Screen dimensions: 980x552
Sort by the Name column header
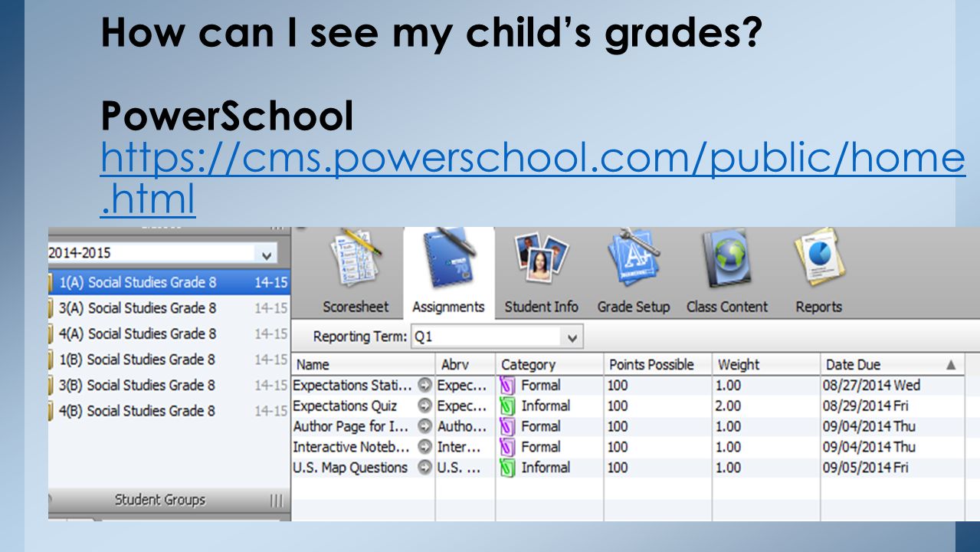point(363,365)
